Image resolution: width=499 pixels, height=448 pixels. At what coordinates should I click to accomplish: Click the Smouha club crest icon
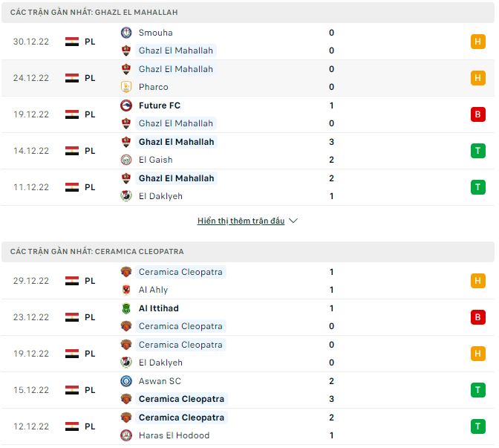tap(126, 33)
